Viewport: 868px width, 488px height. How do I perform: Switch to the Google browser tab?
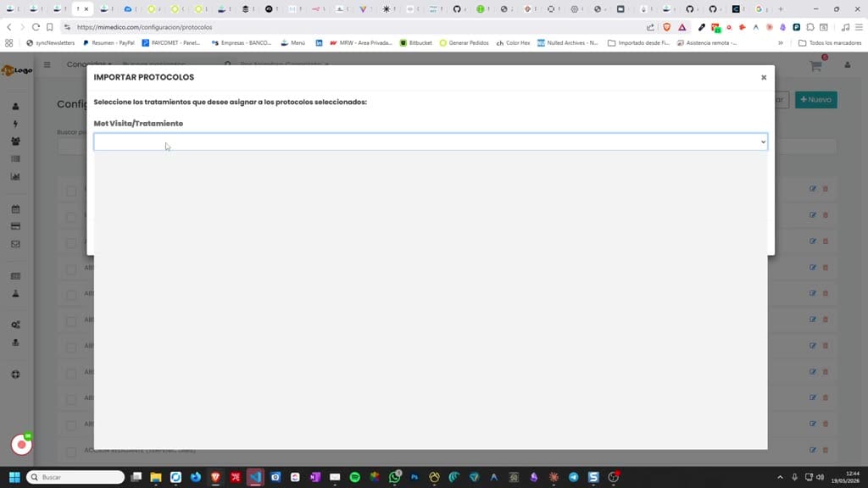click(759, 8)
